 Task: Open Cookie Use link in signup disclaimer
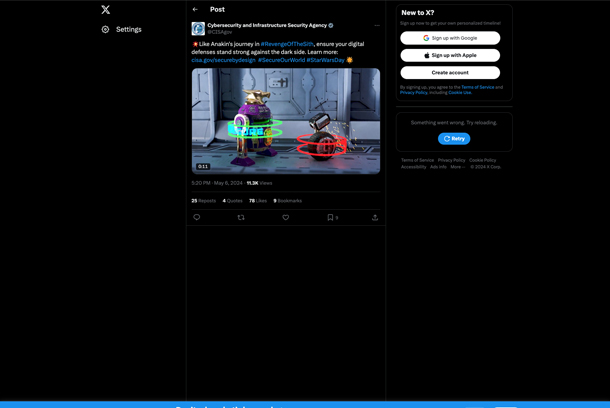click(x=460, y=93)
